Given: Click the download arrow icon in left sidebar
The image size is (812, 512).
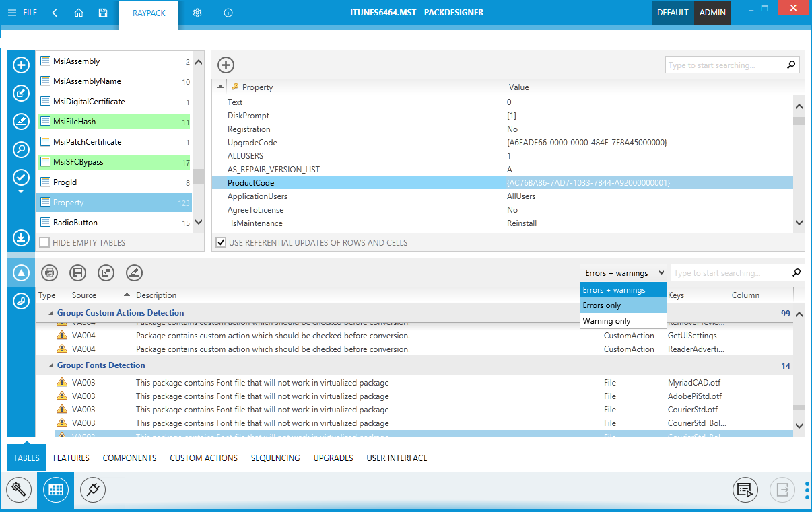Looking at the screenshot, I should tap(21, 237).
